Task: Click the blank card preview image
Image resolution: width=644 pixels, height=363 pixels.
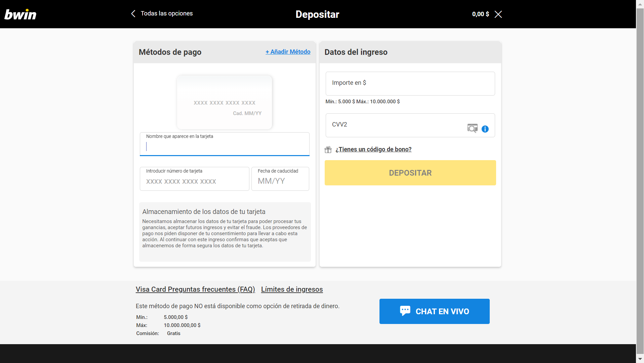Action: tap(225, 102)
